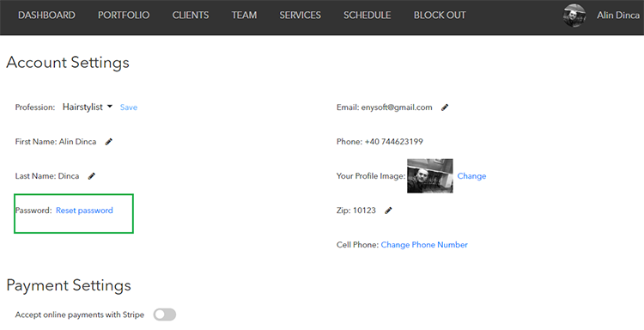
Task: Toggle Accept online payments with Stripe
Action: click(165, 315)
